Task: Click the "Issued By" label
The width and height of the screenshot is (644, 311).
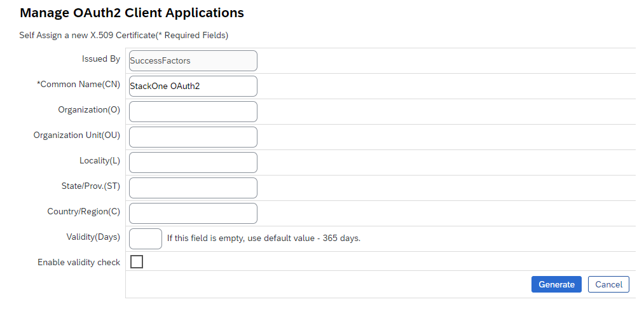Action: coord(101,59)
